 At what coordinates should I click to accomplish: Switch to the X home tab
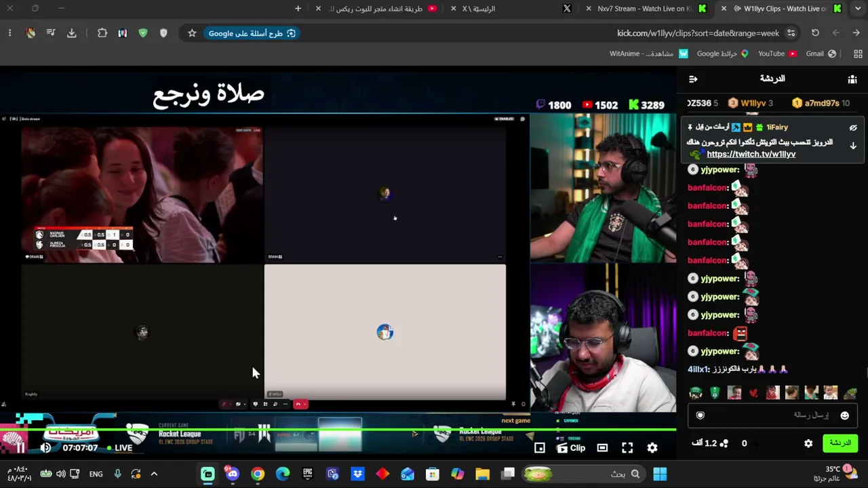tap(511, 9)
